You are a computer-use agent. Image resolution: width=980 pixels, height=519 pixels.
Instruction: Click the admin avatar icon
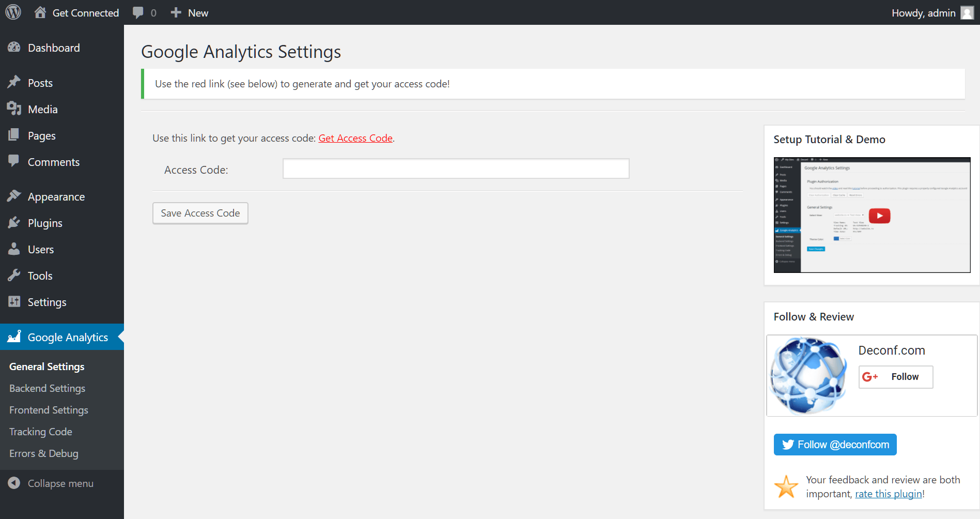pyautogui.click(x=967, y=13)
